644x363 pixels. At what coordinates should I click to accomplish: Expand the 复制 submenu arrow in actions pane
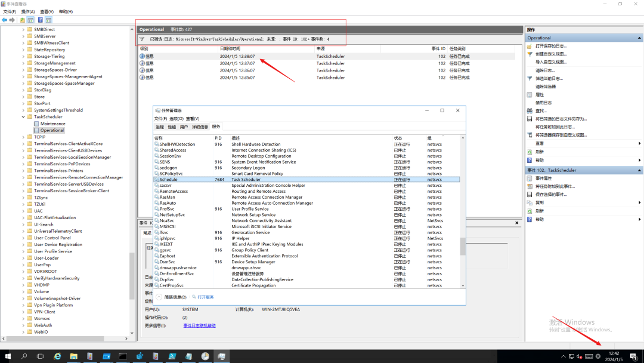(x=639, y=202)
